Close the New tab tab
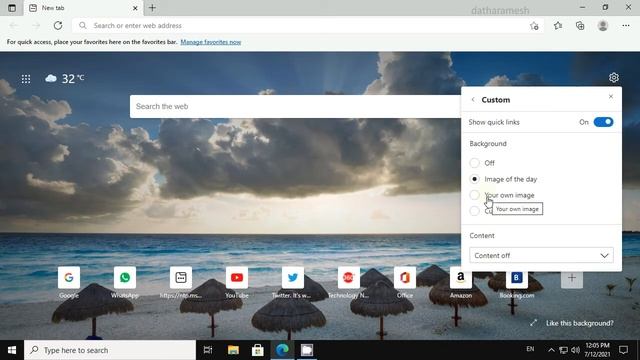 click(135, 8)
